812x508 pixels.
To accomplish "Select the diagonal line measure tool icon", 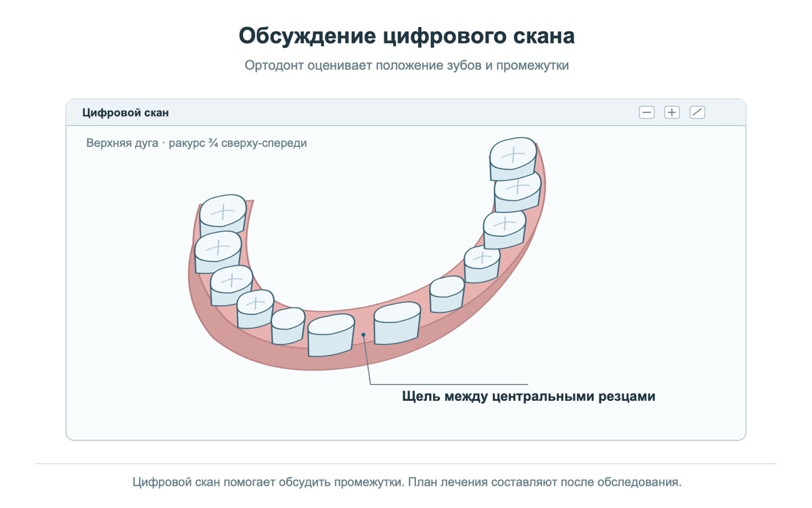I will coord(698,112).
